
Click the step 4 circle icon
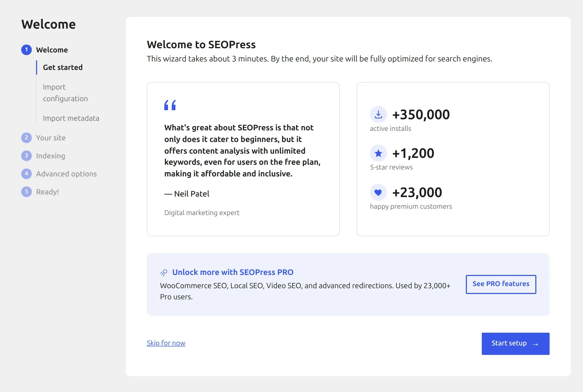click(x=26, y=174)
